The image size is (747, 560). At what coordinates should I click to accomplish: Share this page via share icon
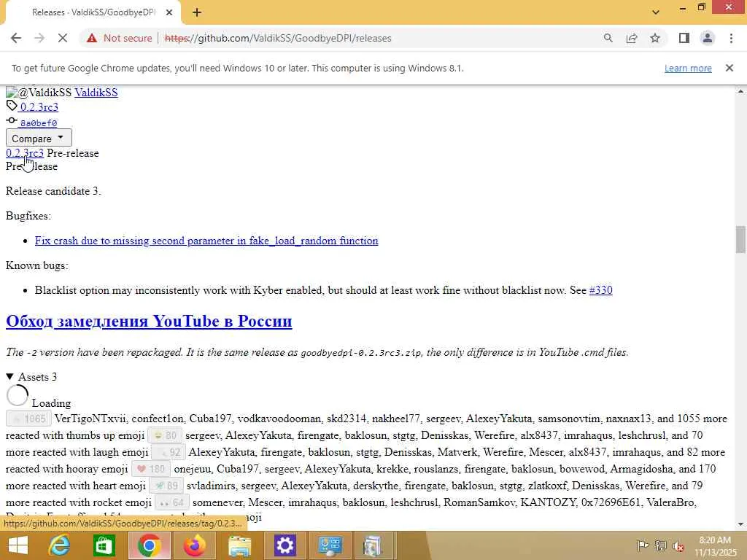(632, 38)
